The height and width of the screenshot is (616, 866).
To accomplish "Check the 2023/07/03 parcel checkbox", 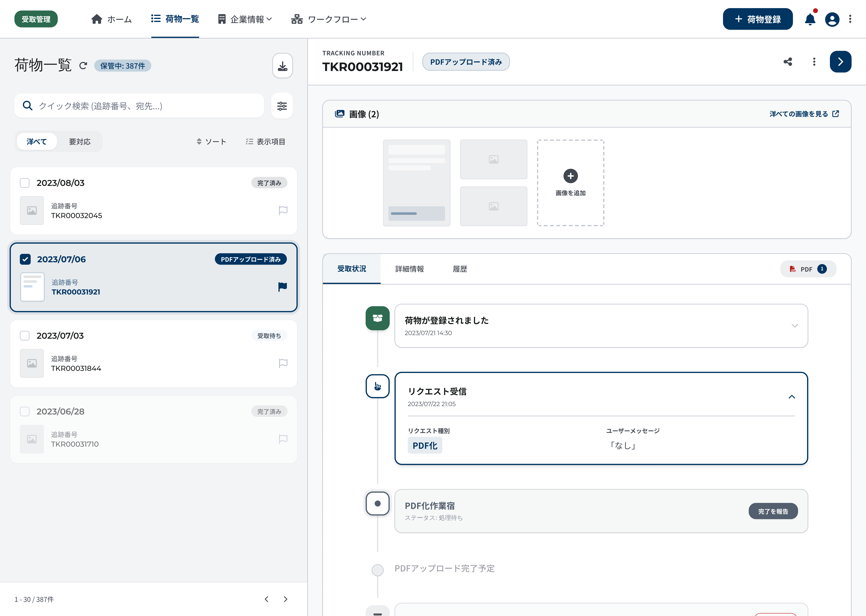I will pyautogui.click(x=25, y=336).
